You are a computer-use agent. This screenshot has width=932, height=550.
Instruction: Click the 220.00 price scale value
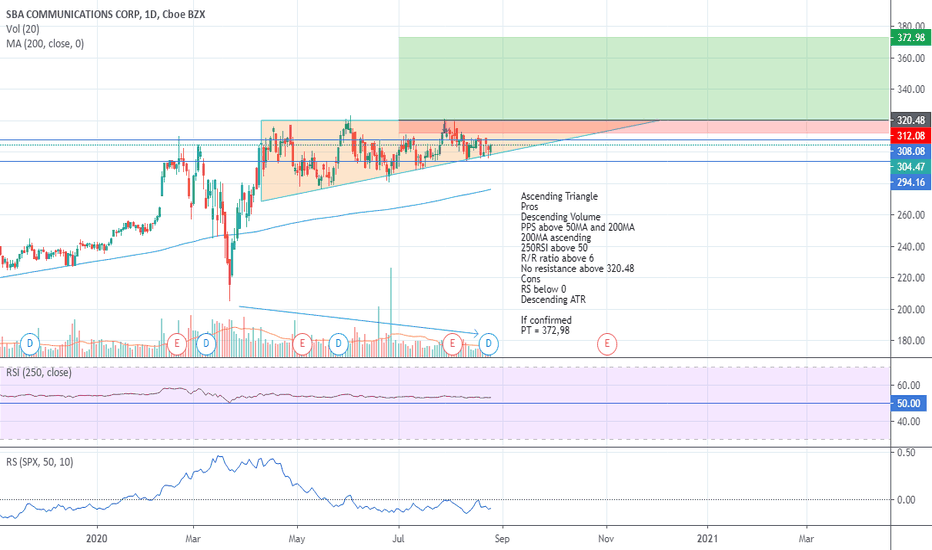[x=911, y=278]
